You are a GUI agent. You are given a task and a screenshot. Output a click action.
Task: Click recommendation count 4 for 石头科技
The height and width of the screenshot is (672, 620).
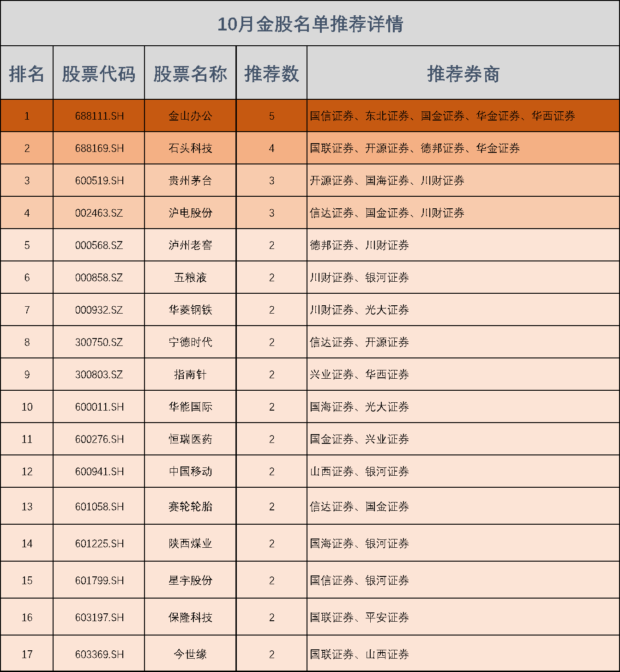click(x=271, y=148)
